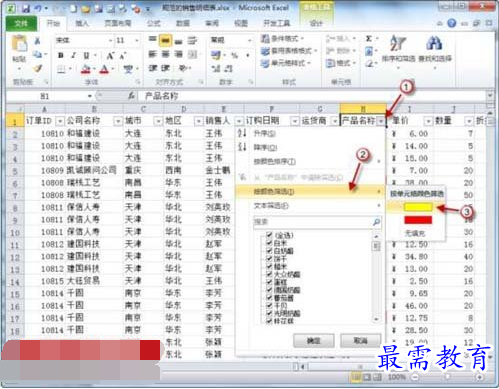
Task: Uncheck the 白米 filter checkbox
Action: click(x=269, y=243)
